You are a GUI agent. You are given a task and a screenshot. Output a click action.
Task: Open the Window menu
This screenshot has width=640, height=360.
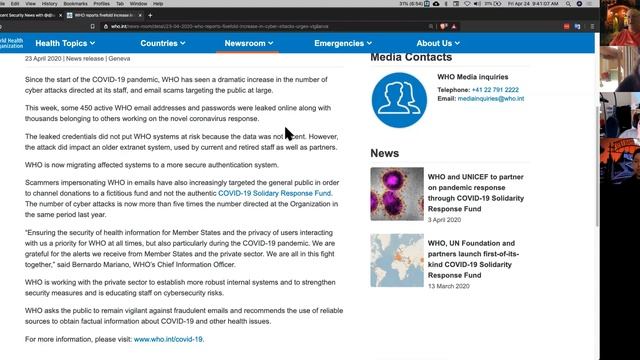tap(138, 4)
